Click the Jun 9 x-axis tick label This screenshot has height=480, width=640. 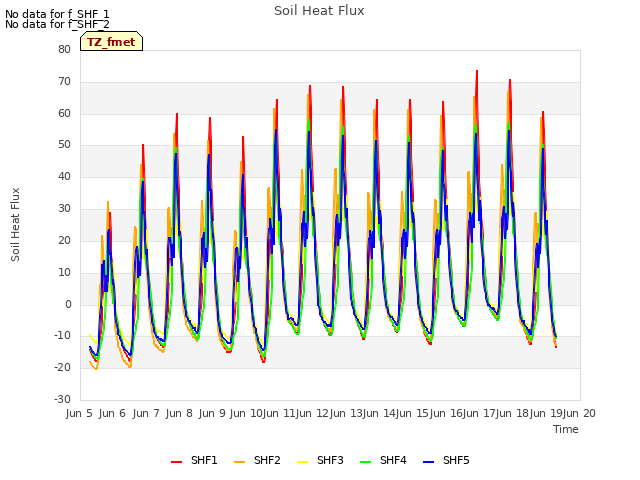(212, 413)
